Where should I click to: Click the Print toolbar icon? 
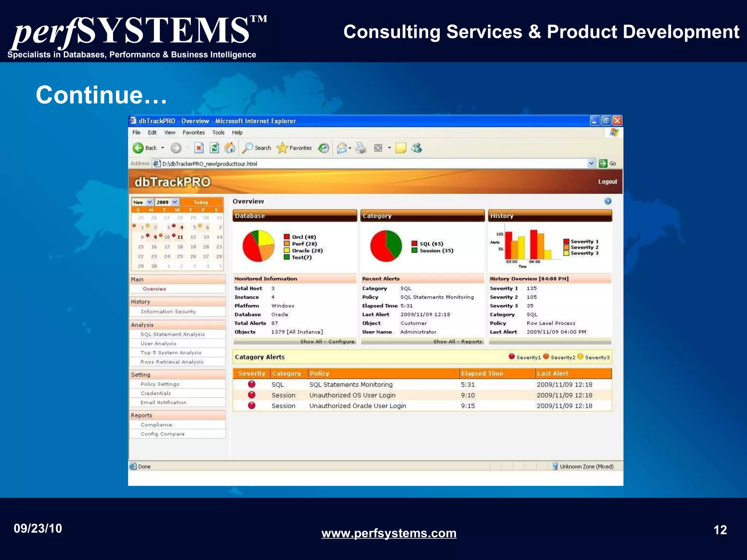[x=360, y=148]
